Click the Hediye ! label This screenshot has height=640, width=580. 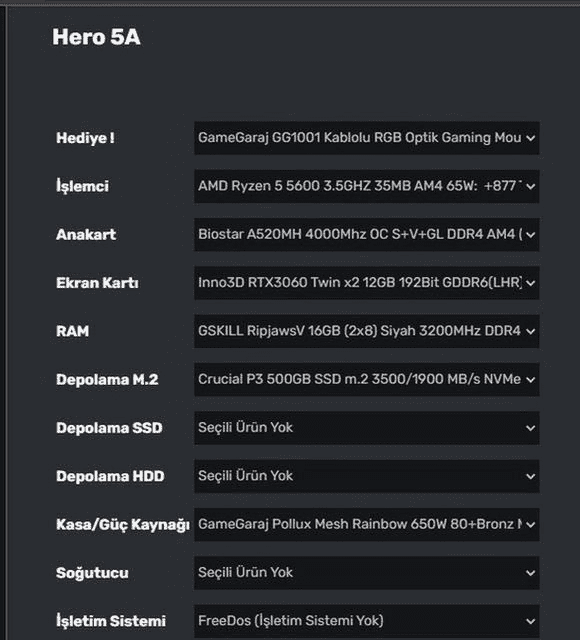[x=85, y=138]
